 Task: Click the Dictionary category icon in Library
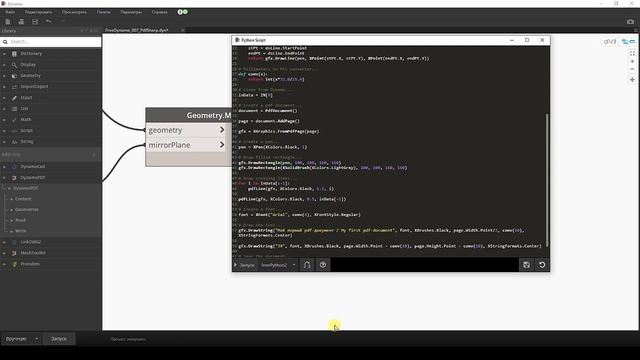point(14,53)
